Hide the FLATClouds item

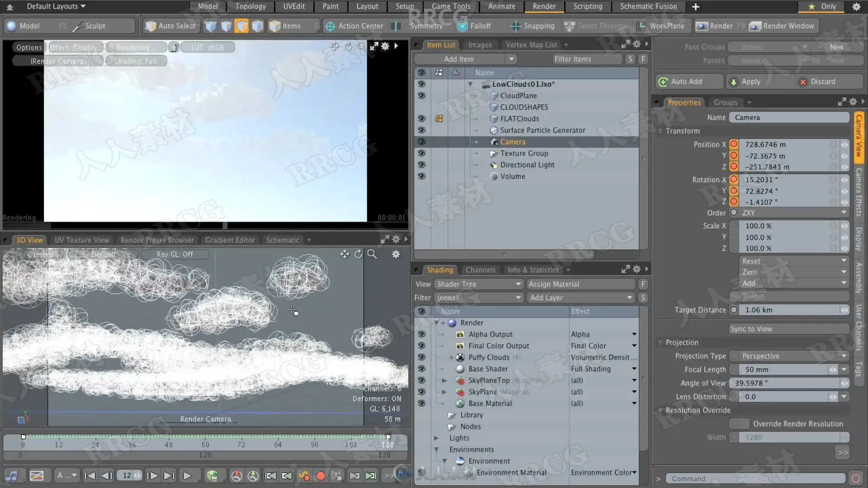click(x=421, y=118)
